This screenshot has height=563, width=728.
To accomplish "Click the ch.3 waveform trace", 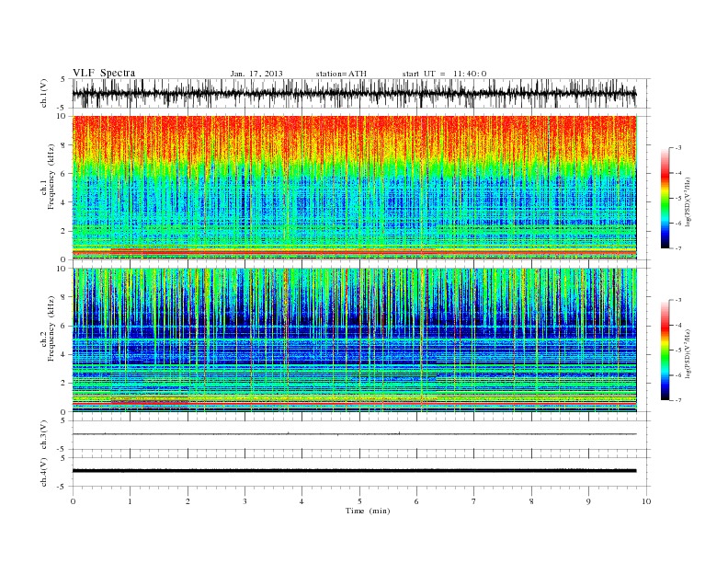I will point(354,434).
